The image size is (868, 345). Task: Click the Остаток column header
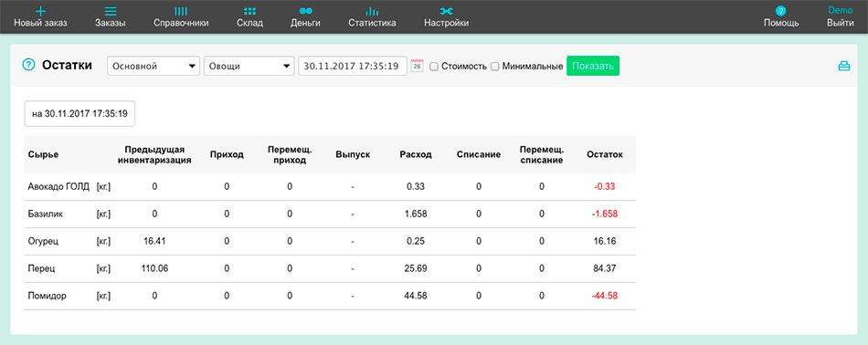(x=605, y=155)
